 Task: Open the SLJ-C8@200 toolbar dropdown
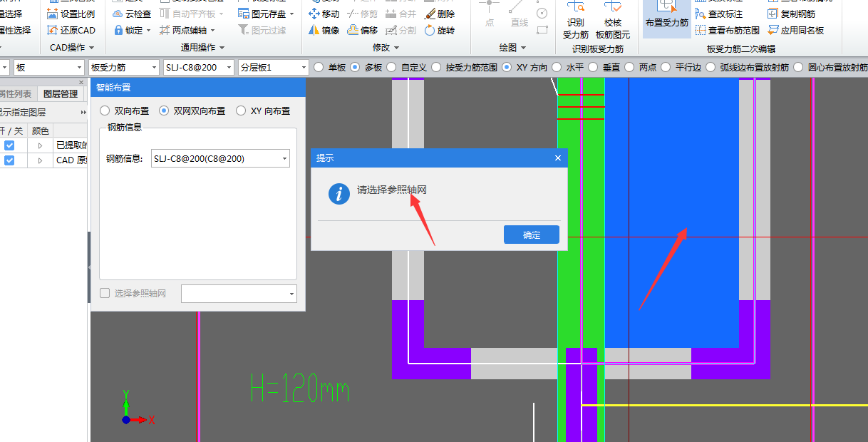pos(198,67)
